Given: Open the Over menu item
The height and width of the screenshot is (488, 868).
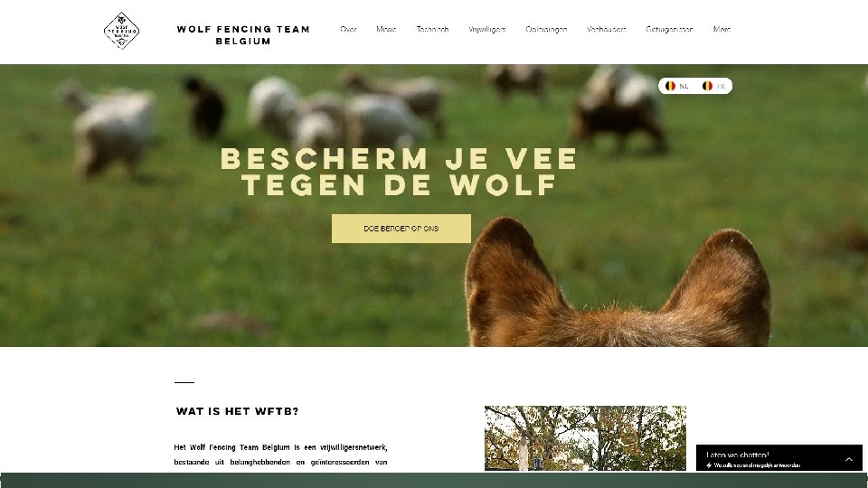Looking at the screenshot, I should coord(348,29).
